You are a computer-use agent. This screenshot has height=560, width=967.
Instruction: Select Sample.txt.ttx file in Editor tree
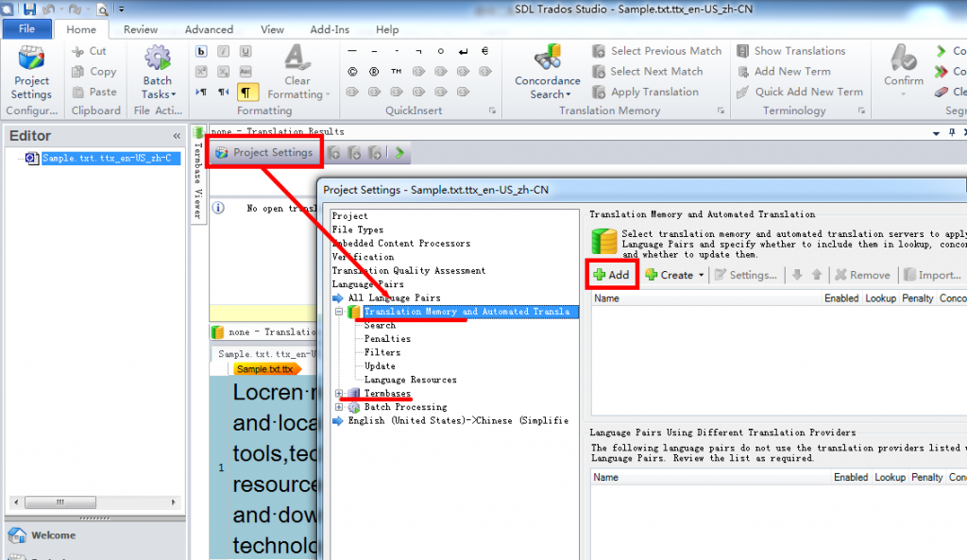(106, 158)
